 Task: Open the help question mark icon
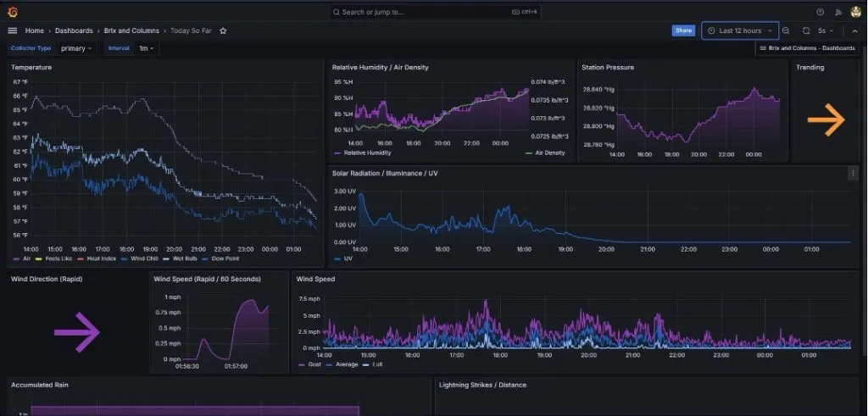coord(820,12)
